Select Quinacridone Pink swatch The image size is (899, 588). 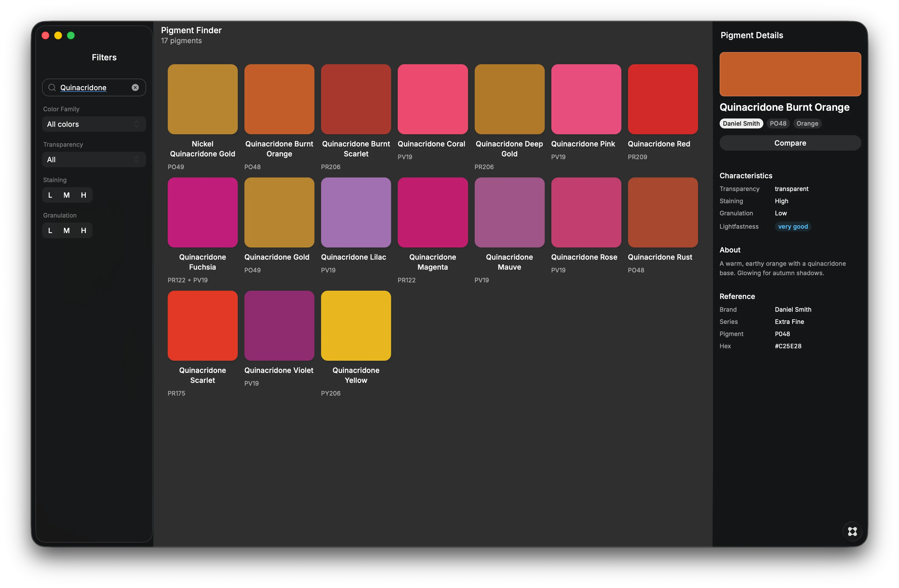coord(586,99)
